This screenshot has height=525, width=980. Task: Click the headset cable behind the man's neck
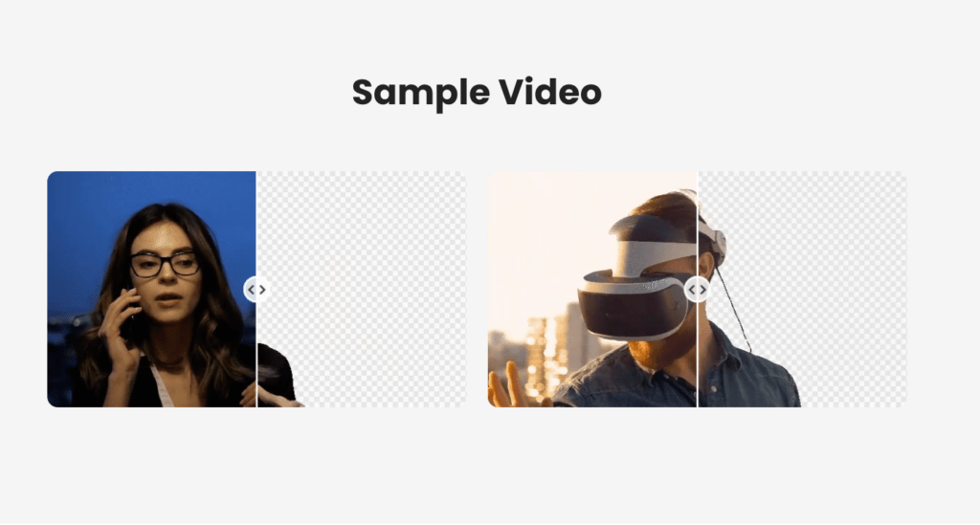click(732, 309)
